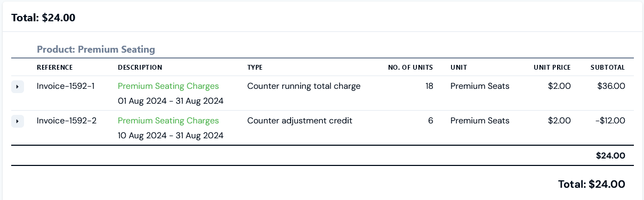Click the bottom Total: $24.00 label
Viewport: 644px width, 200px height.
coord(591,185)
